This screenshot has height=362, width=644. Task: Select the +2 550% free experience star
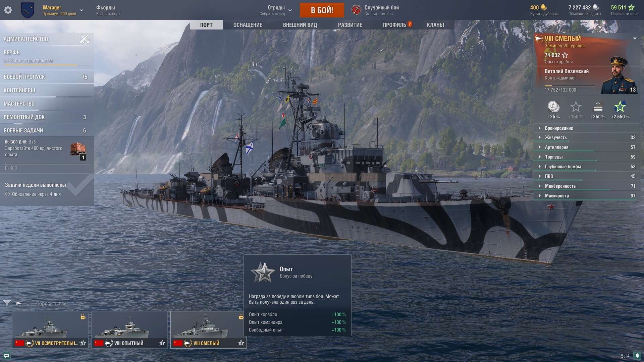tap(620, 107)
